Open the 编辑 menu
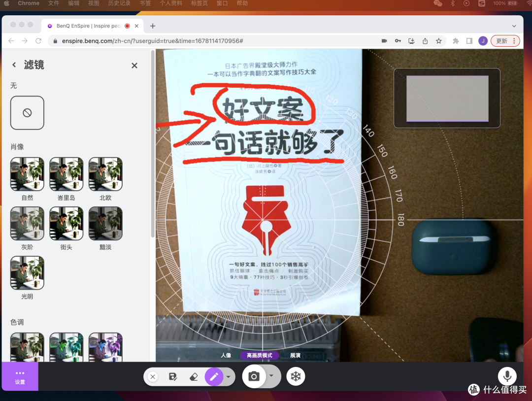532x401 pixels. [x=73, y=3]
